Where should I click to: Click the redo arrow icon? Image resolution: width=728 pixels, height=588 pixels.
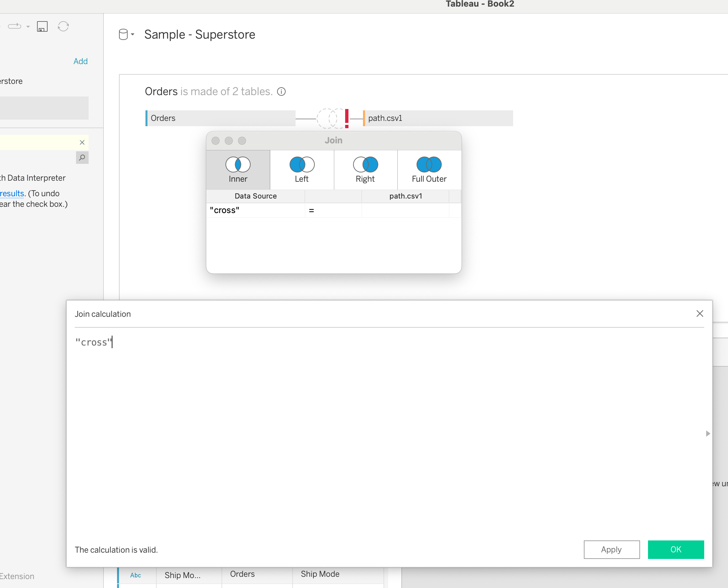15,26
